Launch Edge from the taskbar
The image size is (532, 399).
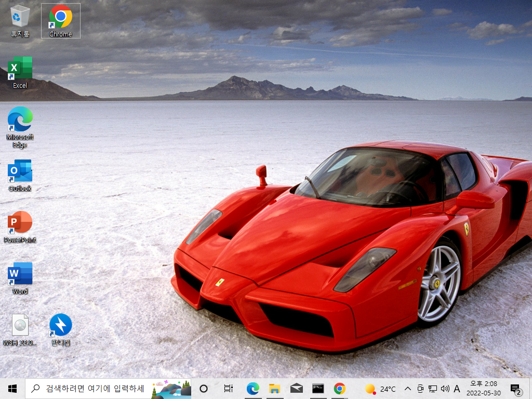tap(253, 389)
